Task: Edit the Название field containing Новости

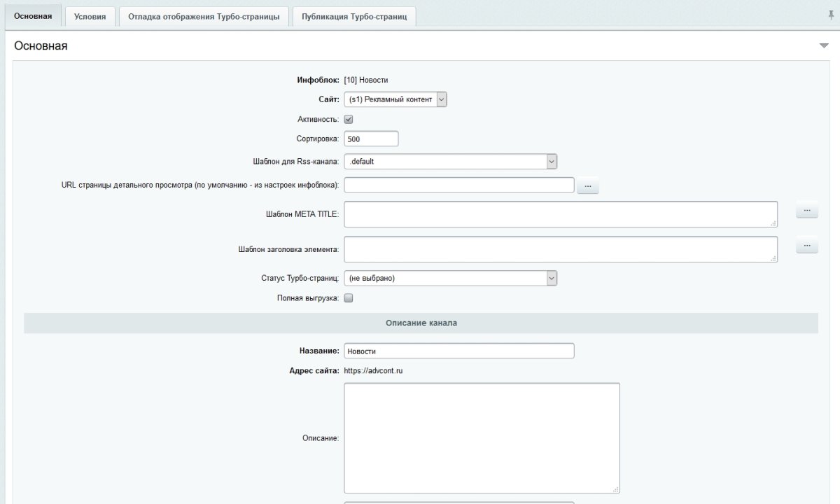Action: [x=458, y=351]
